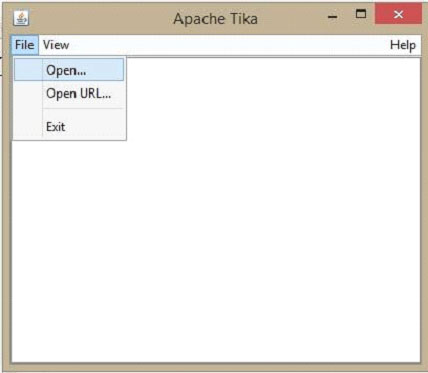The height and width of the screenshot is (373, 428).
Task: Click the Apache Tika title bar
Action: pos(215,18)
